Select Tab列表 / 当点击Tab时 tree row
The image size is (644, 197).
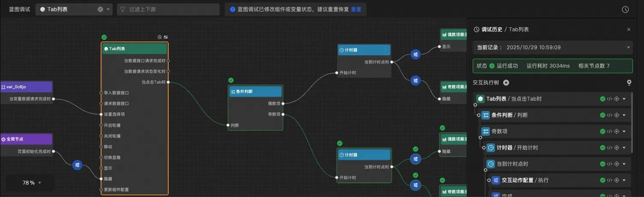click(x=552, y=99)
